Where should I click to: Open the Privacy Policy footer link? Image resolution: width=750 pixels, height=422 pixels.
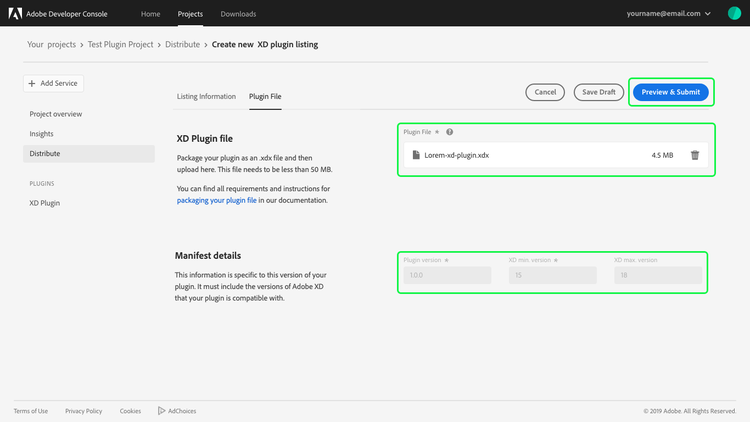pyautogui.click(x=84, y=411)
